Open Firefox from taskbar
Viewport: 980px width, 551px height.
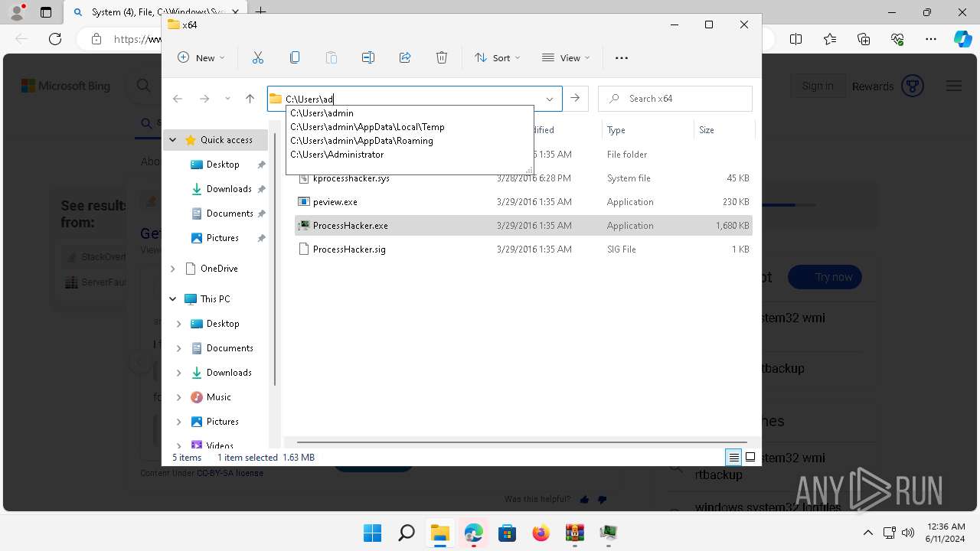pyautogui.click(x=541, y=533)
